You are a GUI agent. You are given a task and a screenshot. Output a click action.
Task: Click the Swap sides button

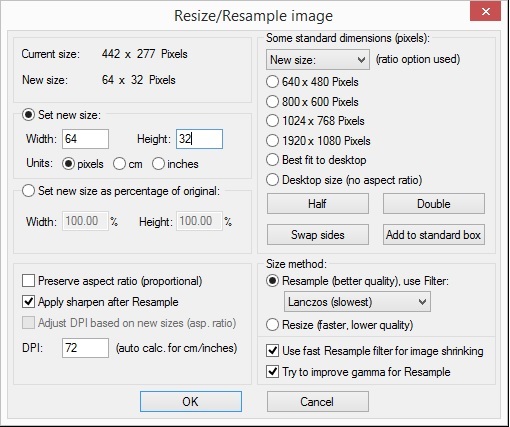(318, 235)
